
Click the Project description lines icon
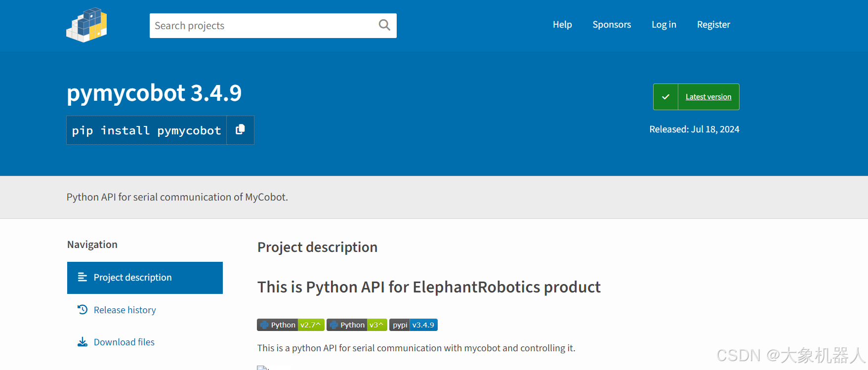pyautogui.click(x=83, y=278)
